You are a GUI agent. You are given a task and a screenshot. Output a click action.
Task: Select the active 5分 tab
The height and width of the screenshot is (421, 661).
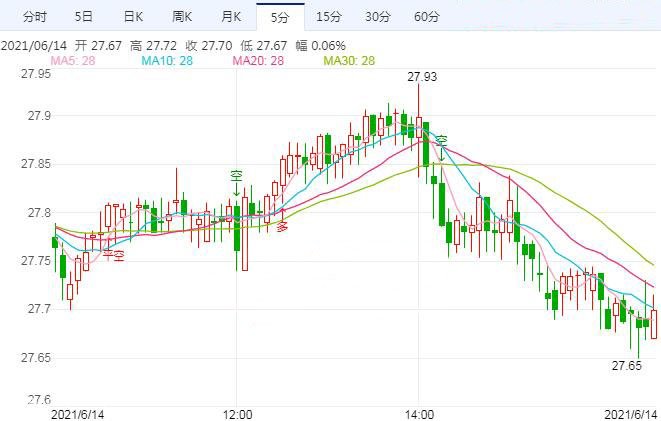pos(280,17)
